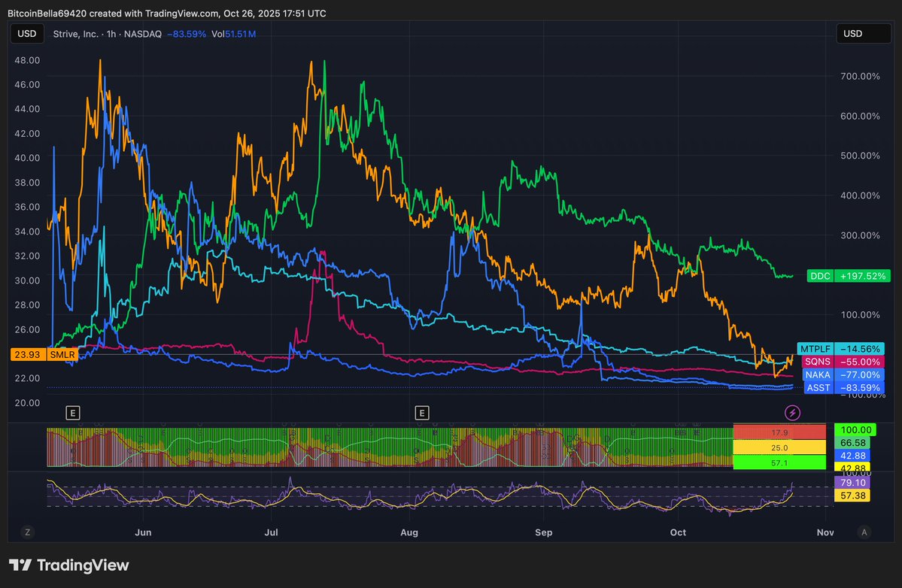902x588 pixels.
Task: Click the 66.58 indicator value label
Action: 852,443
